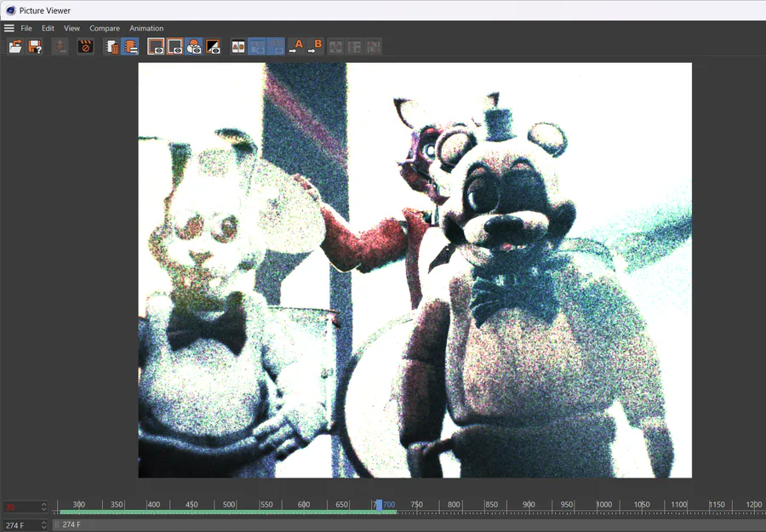This screenshot has height=532, width=766.
Task: Click the stepper arrows beside the 30 field
Action: pos(44,507)
